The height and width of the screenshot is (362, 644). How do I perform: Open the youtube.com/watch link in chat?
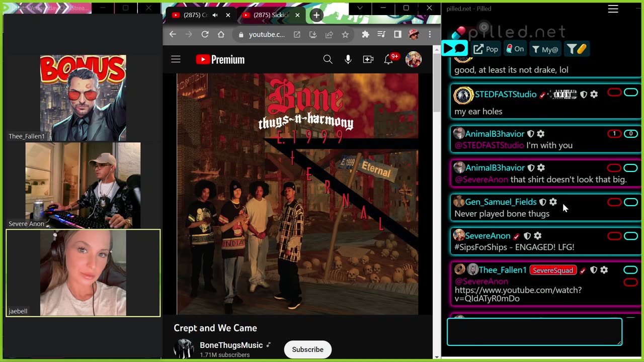[518, 294]
